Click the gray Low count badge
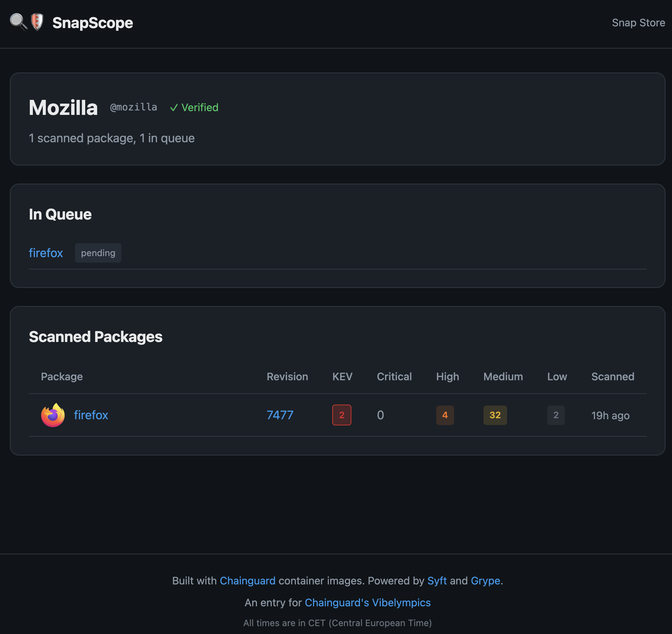Screen dimensions: 672x634 [556, 415]
